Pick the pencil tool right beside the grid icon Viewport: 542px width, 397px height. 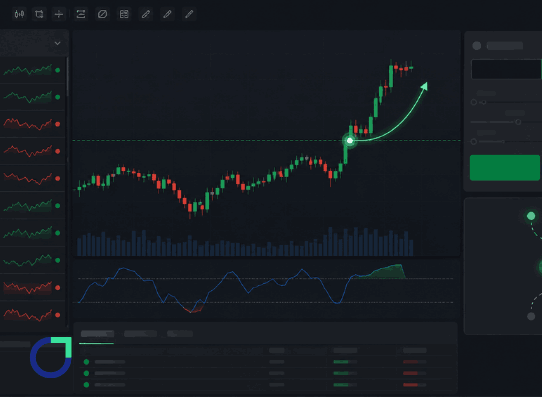(146, 14)
